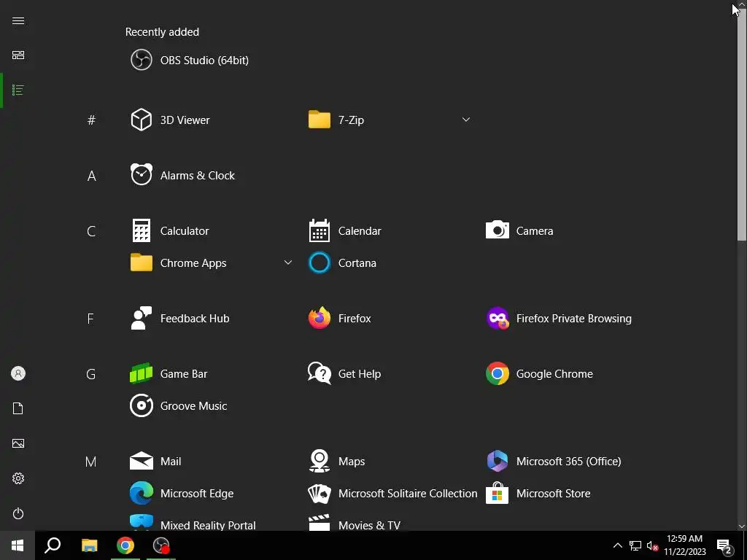The image size is (747, 560).
Task: Click the A letter group header
Action: [x=91, y=176]
